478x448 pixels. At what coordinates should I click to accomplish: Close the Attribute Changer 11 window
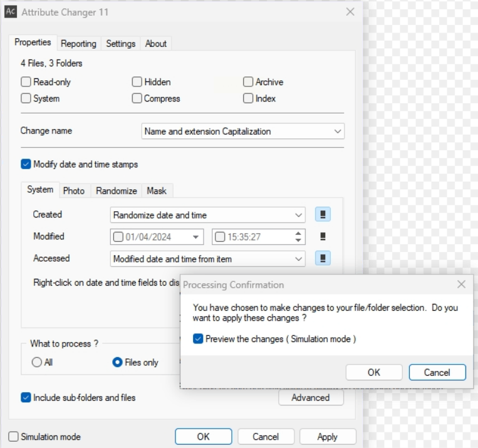tap(350, 12)
